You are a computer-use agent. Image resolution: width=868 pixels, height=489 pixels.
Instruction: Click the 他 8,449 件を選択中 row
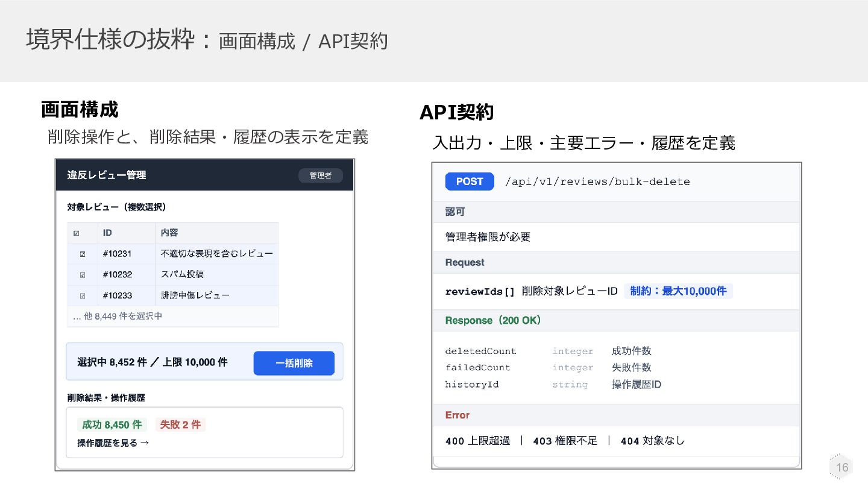[x=173, y=316]
